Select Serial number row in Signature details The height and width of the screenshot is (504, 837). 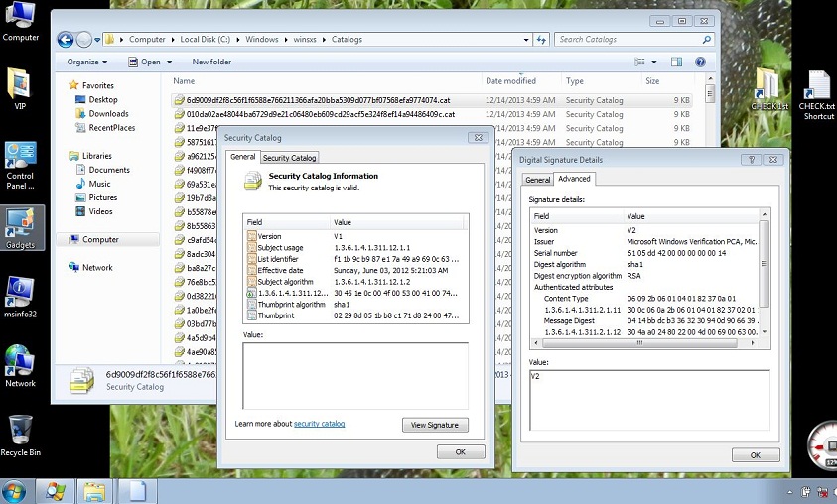[644, 253]
